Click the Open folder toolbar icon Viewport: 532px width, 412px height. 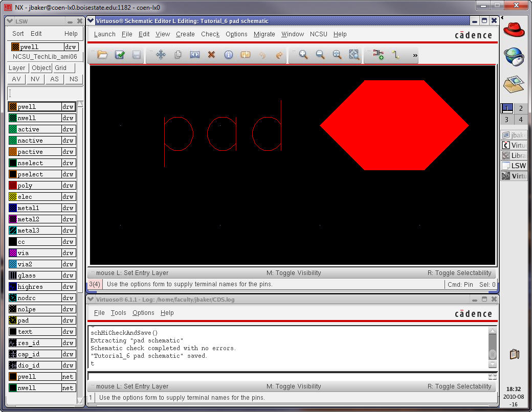tap(103, 55)
